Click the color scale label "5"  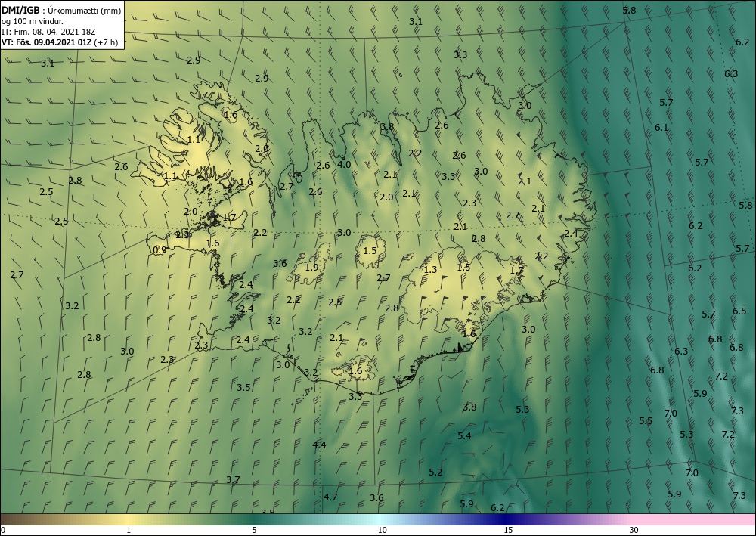[254, 531]
